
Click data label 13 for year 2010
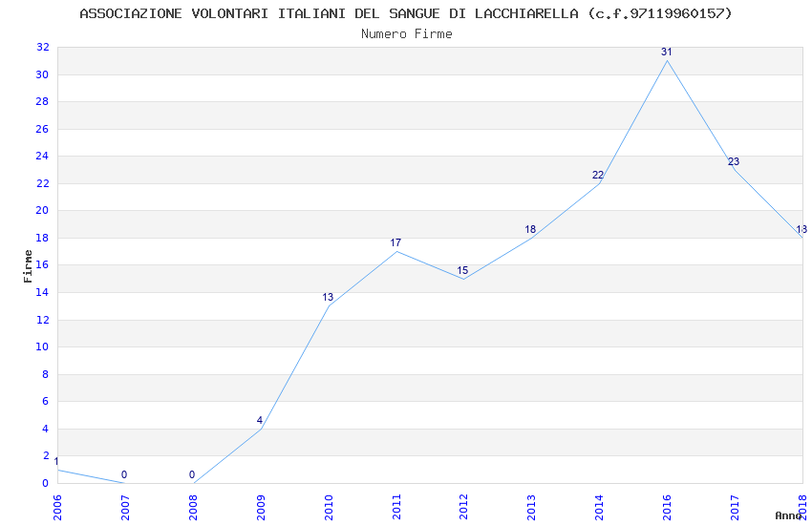tap(328, 298)
